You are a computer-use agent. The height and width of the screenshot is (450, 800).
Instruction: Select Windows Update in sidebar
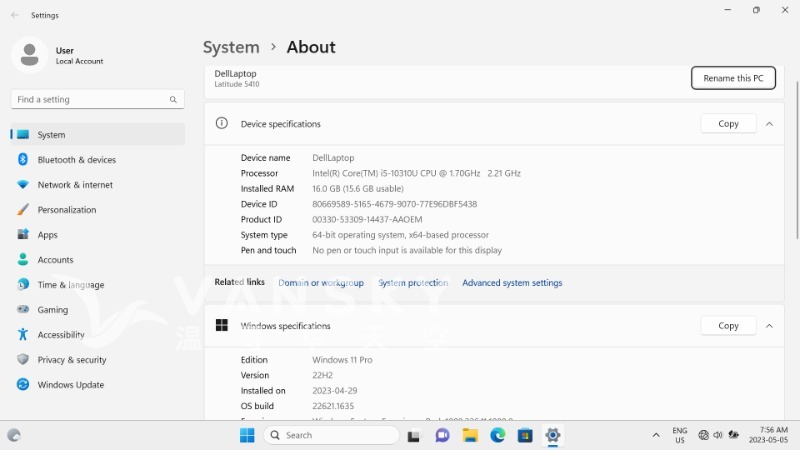pos(70,385)
